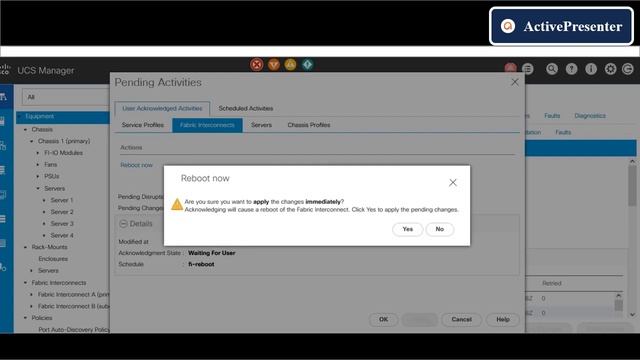Select Server 2 in tree
The width and height of the screenshot is (640, 360).
click(x=62, y=212)
